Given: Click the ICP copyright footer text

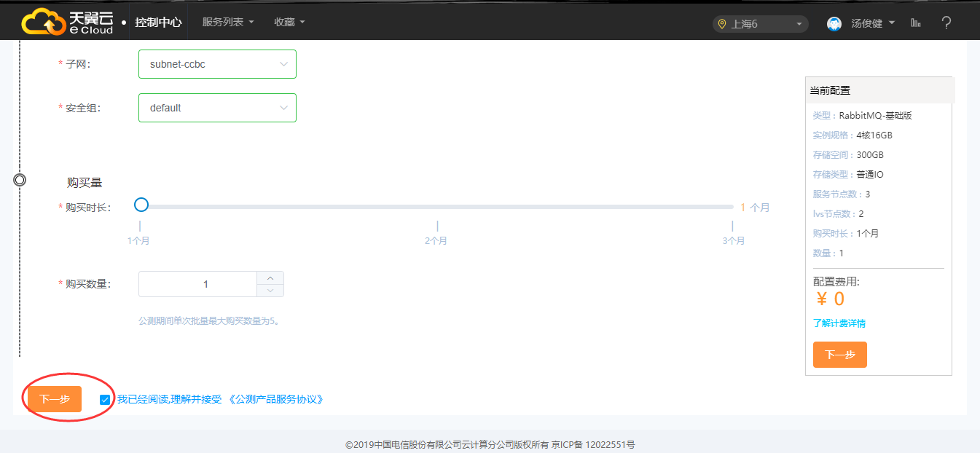Looking at the screenshot, I should (490, 444).
